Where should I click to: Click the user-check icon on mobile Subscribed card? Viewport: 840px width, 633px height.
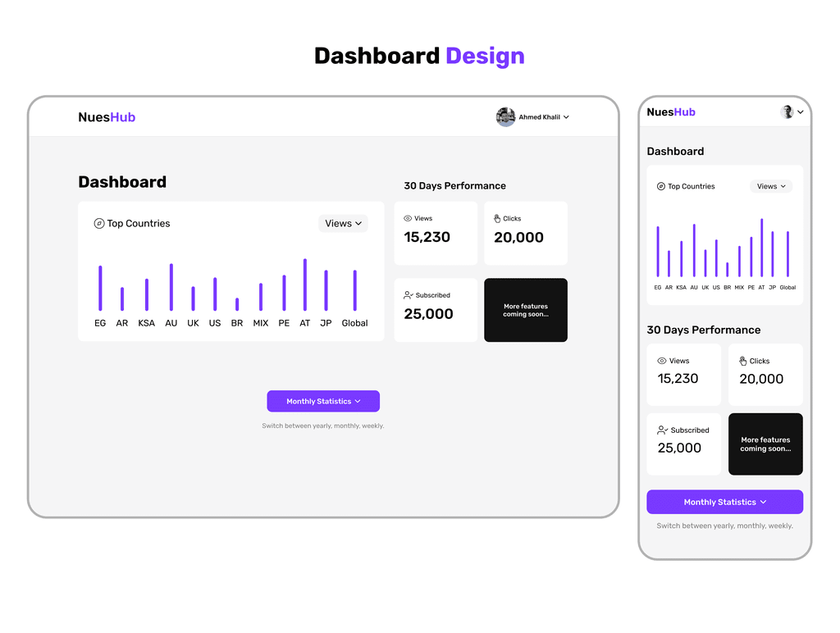click(x=663, y=430)
